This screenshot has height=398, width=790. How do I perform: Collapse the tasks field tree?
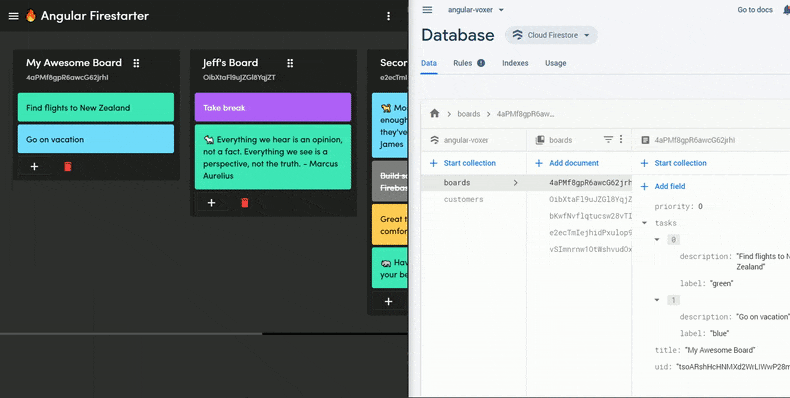click(644, 223)
